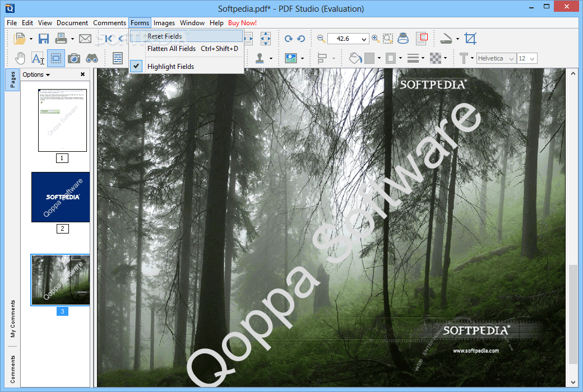This screenshot has height=392, width=583.
Task: Switch to the My Comments side tab
Action: pyautogui.click(x=13, y=319)
